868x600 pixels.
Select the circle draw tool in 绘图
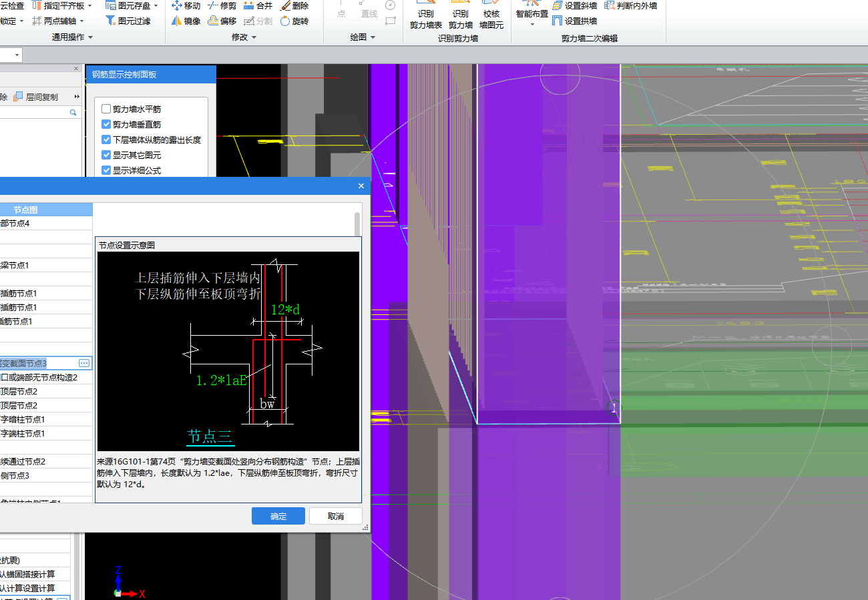[391, 5]
